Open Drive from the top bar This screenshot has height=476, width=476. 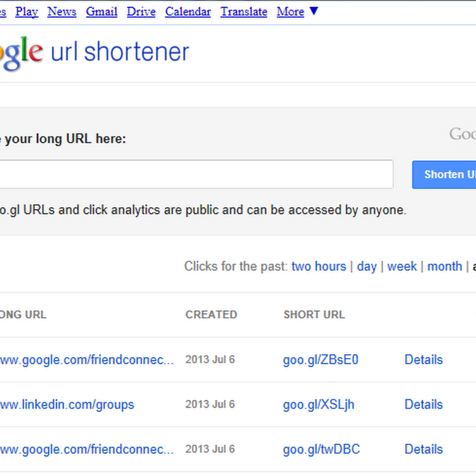[x=141, y=11]
